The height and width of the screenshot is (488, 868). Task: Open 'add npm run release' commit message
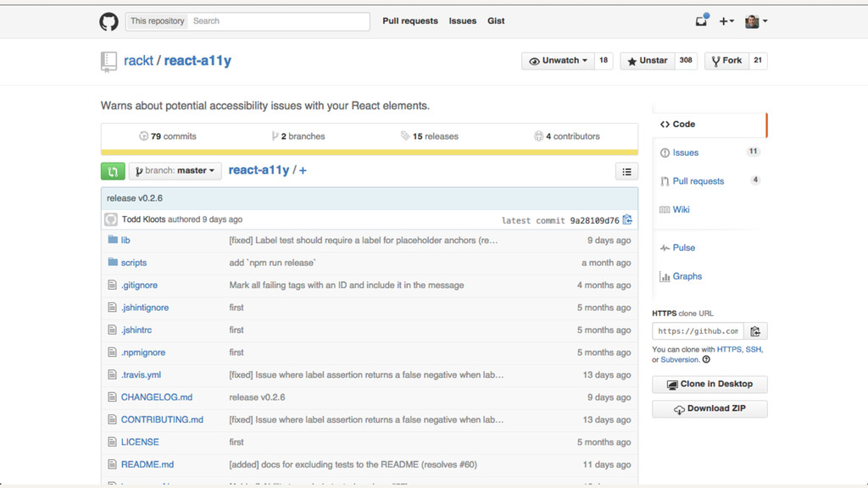click(272, 263)
